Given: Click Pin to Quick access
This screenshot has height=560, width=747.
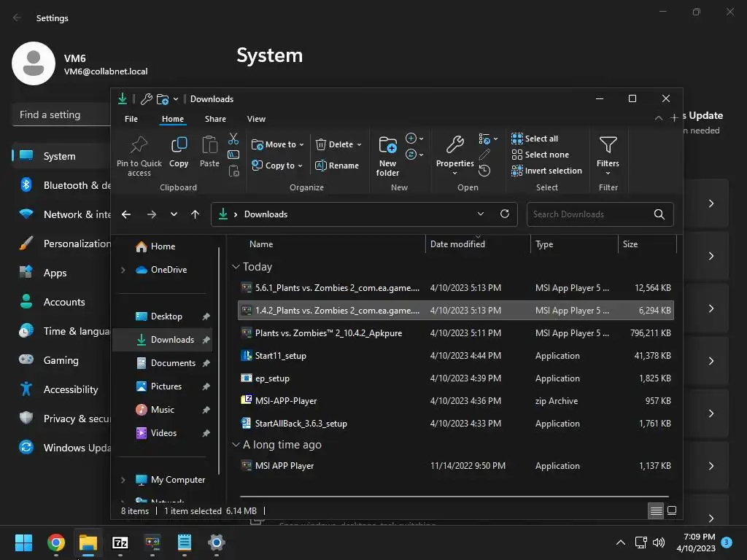Looking at the screenshot, I should pos(139,156).
